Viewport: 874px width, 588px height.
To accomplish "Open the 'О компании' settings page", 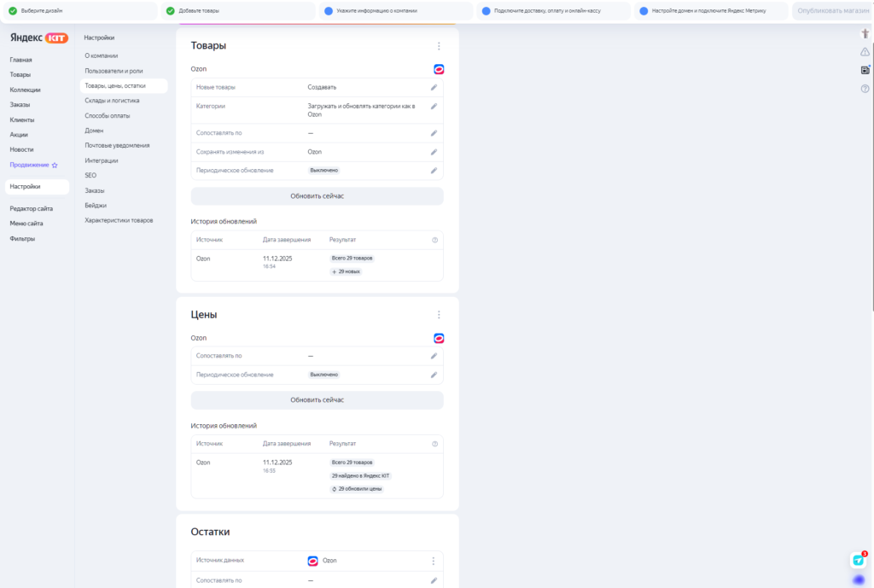I will point(102,55).
